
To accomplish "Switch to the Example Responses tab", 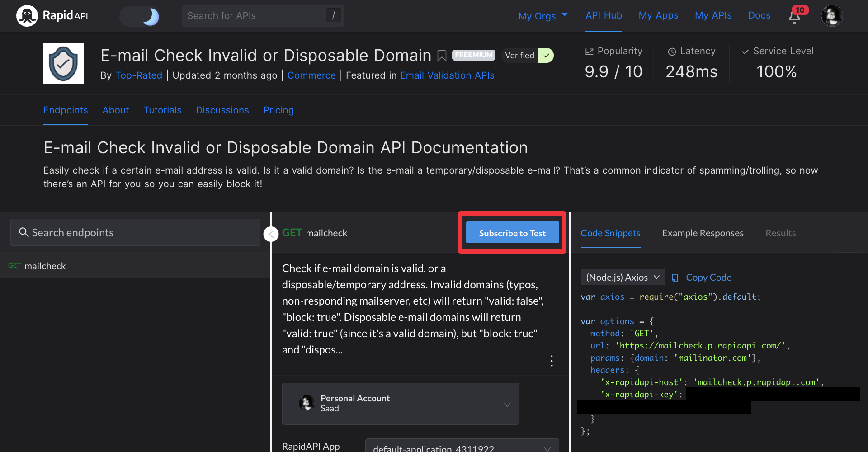I will [x=703, y=233].
